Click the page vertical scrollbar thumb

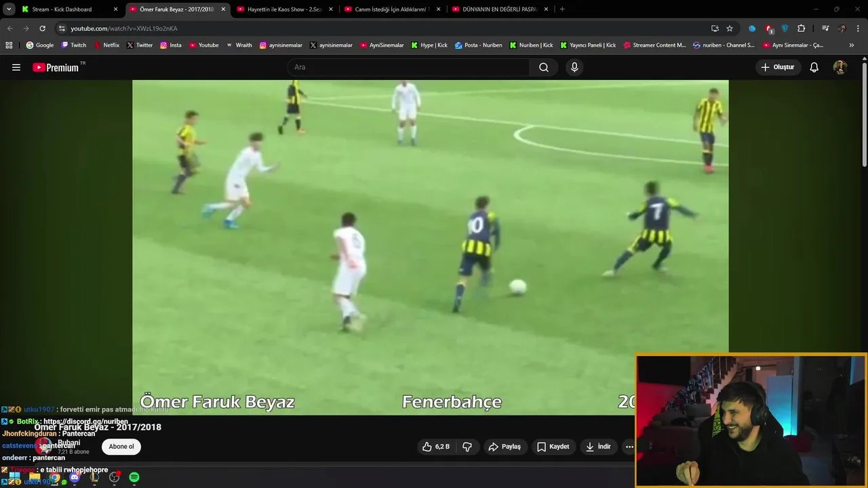point(864,115)
